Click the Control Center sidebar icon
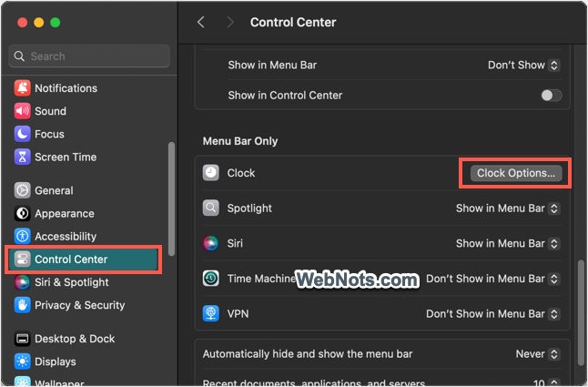Viewport: 588px width, 387px height. tap(23, 260)
